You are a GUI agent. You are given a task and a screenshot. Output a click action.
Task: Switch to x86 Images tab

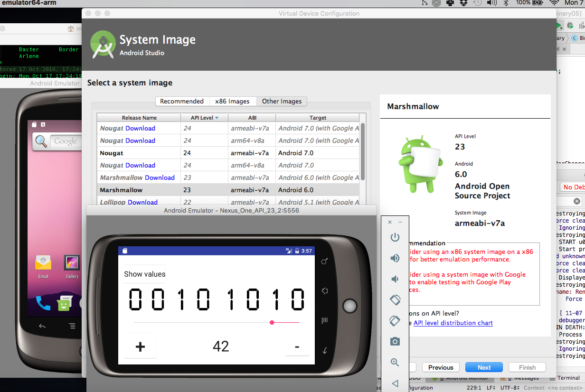click(232, 101)
